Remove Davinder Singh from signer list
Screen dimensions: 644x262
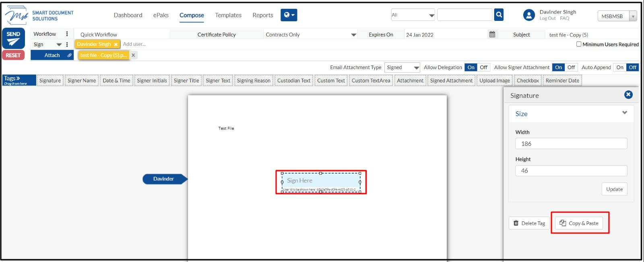(116, 45)
